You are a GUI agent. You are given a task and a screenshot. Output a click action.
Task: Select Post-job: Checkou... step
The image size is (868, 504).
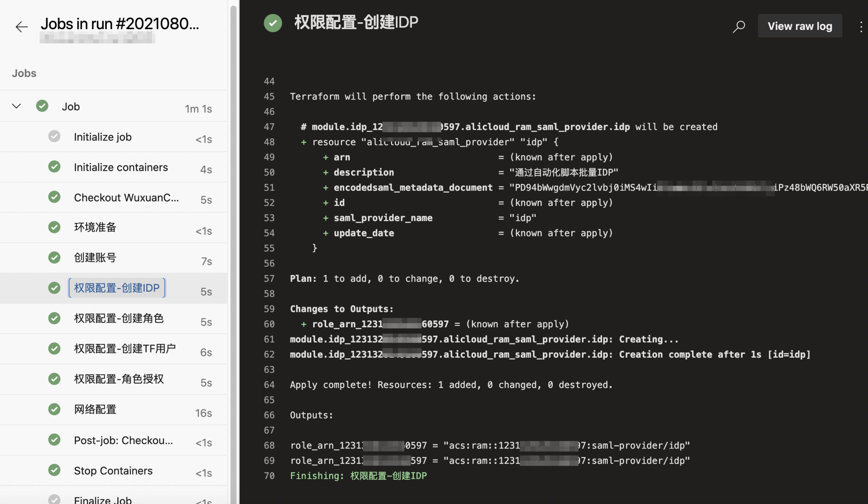pyautogui.click(x=123, y=440)
